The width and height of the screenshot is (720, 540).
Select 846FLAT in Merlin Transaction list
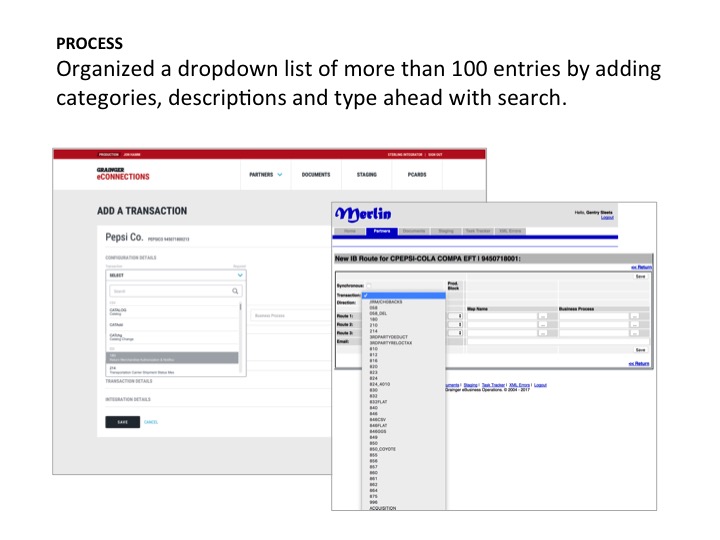point(378,426)
